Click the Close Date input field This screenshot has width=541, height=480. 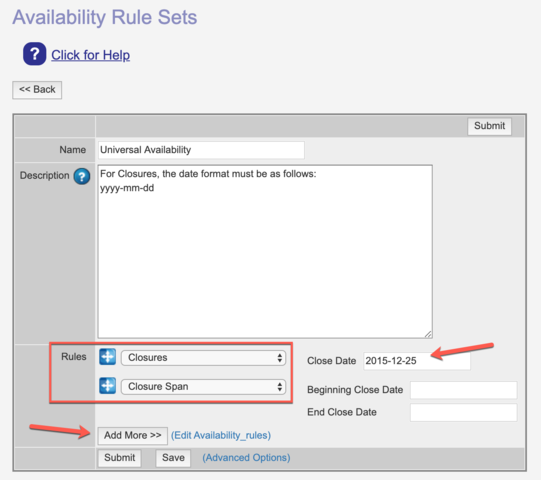point(417,361)
